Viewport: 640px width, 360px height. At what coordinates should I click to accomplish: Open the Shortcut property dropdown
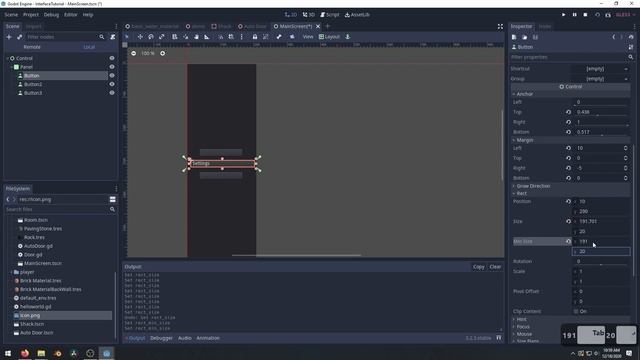pyautogui.click(x=600, y=69)
